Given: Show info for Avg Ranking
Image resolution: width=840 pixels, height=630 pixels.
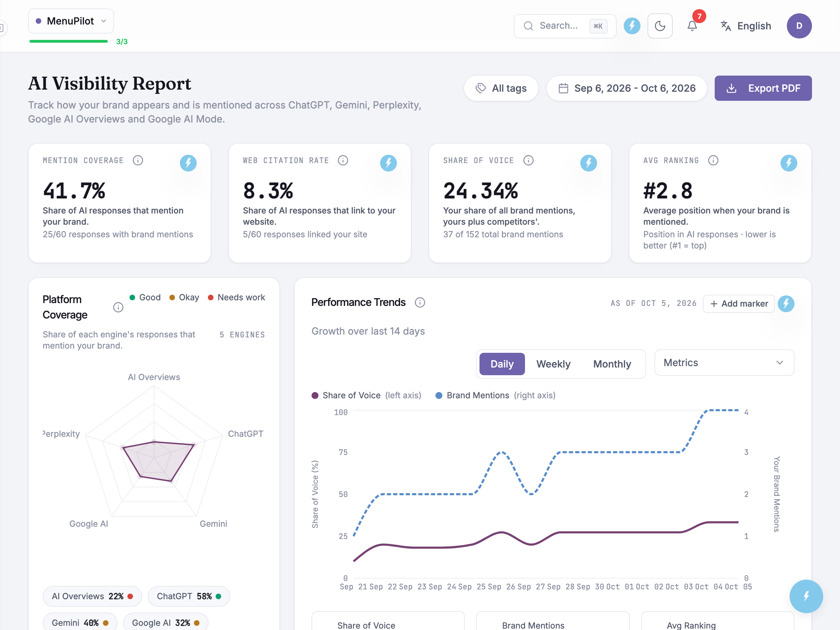Looking at the screenshot, I should (713, 160).
